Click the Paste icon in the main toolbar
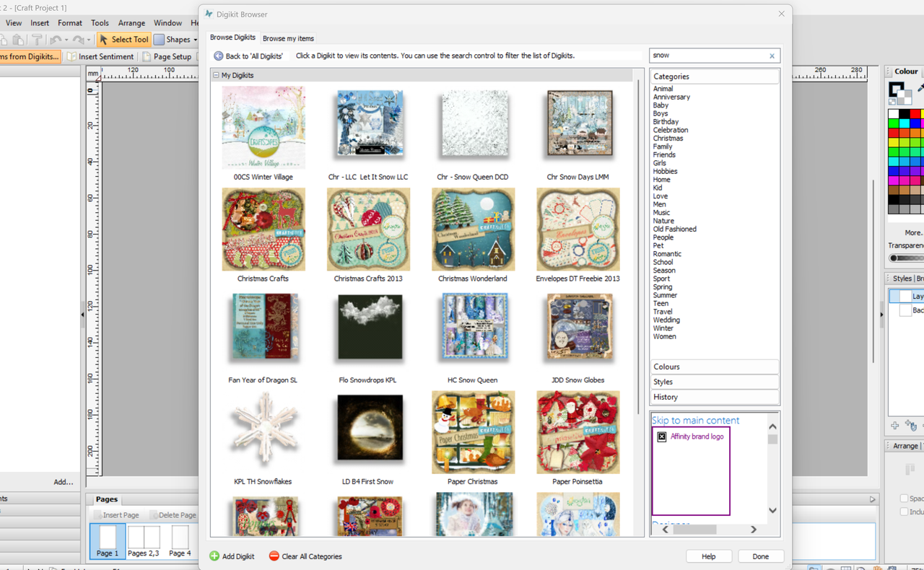 (x=18, y=40)
